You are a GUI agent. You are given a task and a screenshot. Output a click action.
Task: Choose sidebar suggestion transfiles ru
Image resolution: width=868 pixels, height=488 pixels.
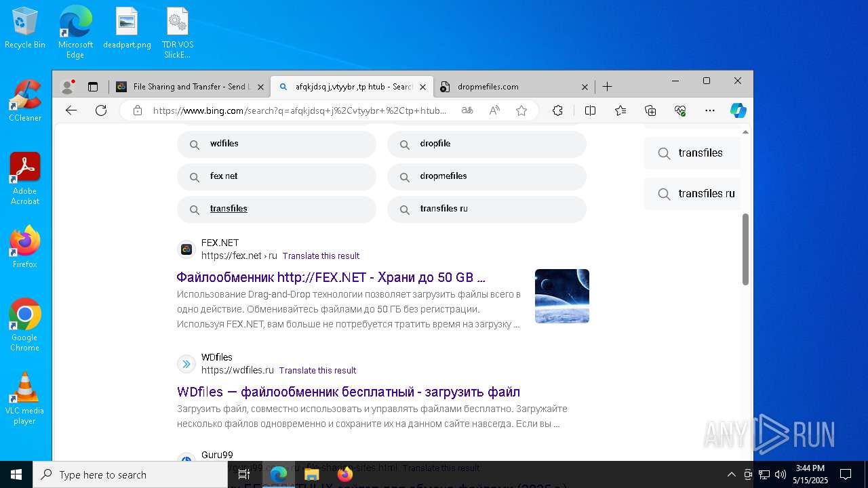692,194
